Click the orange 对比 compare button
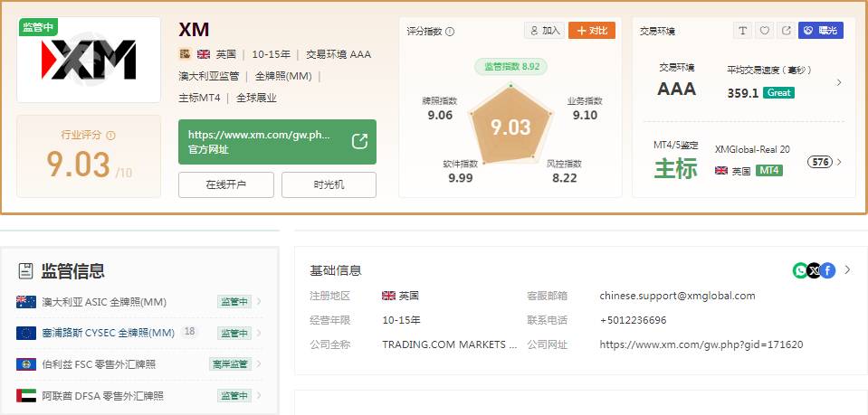The image size is (868, 415). point(592,31)
